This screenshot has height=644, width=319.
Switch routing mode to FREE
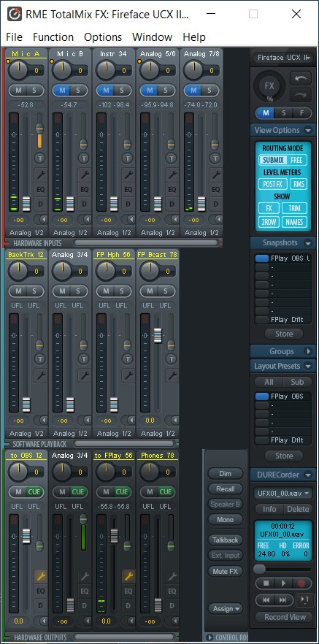point(297,160)
